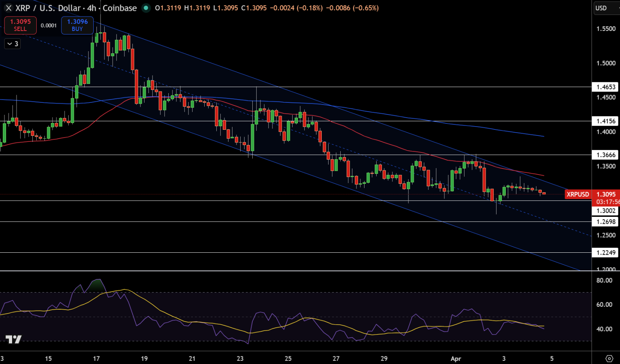Viewport: 620px width, 364px height.
Task: Expand the indicators list via the "3" chevron
Action: tap(12, 44)
